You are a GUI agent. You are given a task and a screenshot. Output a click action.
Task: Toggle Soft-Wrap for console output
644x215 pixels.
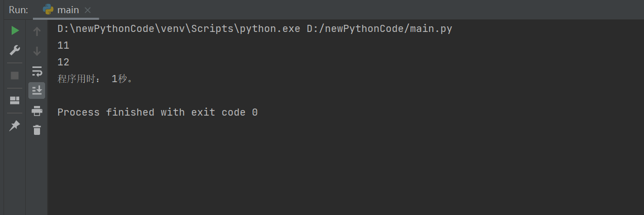click(x=36, y=70)
